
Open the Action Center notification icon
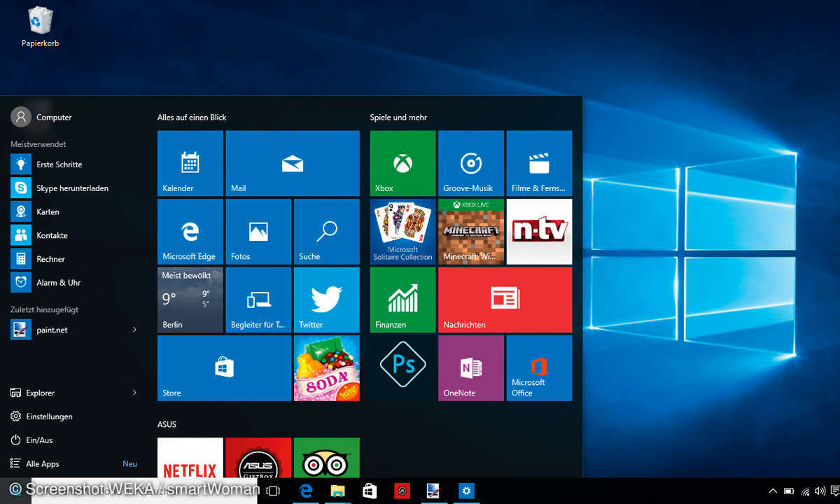[x=834, y=491]
